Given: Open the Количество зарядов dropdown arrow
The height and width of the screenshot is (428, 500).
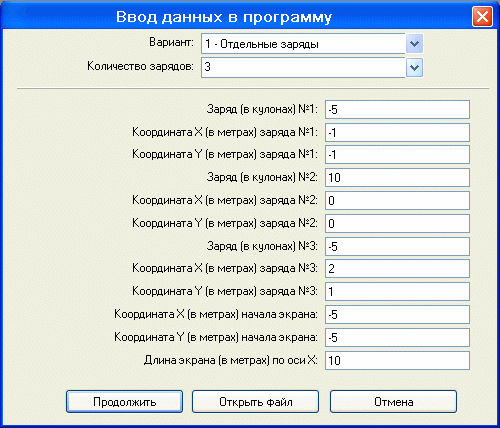Looking at the screenshot, I should coord(414,68).
